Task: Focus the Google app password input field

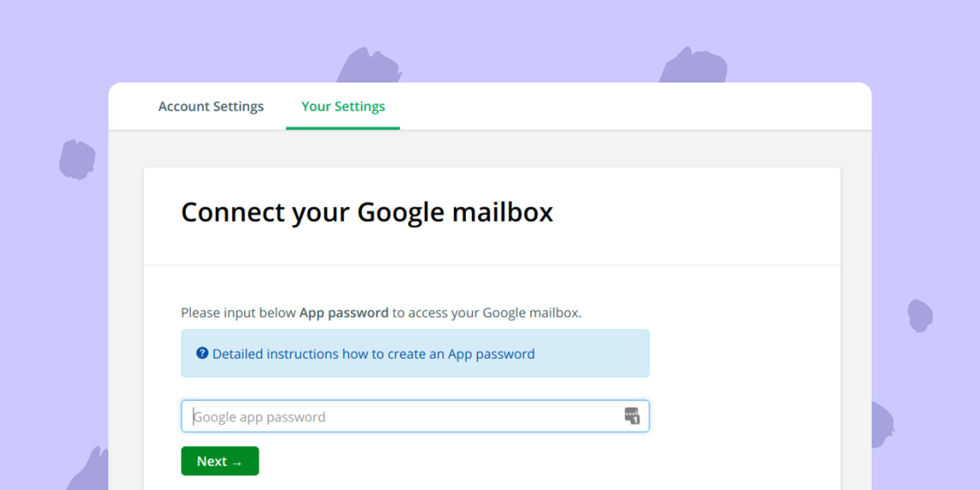Action: (x=381, y=416)
